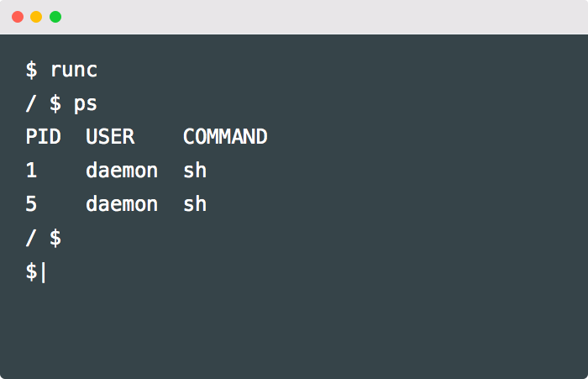Click the 'ps' command text
The image size is (588, 379).
(86, 103)
